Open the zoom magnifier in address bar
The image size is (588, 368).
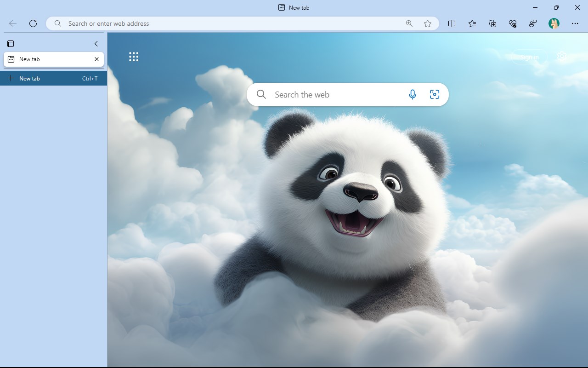[409, 23]
